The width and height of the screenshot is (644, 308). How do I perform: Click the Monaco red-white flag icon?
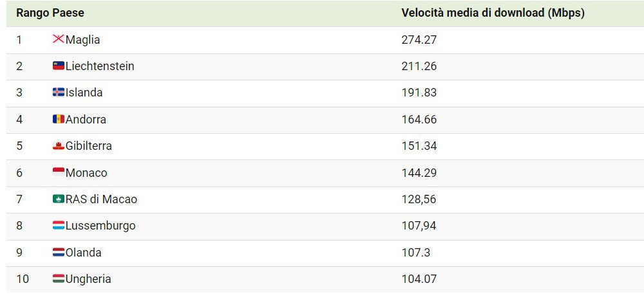[x=59, y=172]
